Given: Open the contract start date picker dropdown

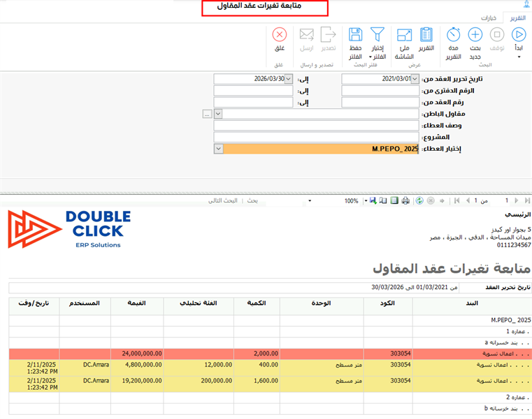Looking at the screenshot, I should coord(415,79).
